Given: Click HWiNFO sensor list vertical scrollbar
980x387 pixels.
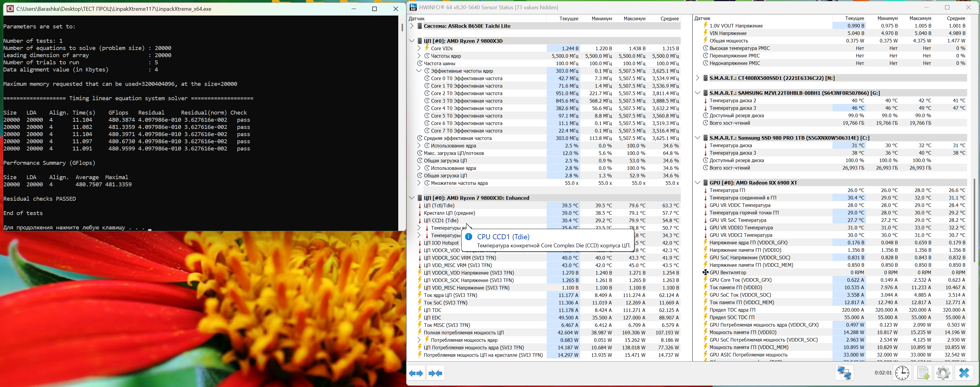Looking at the screenshot, I should pos(975,220).
